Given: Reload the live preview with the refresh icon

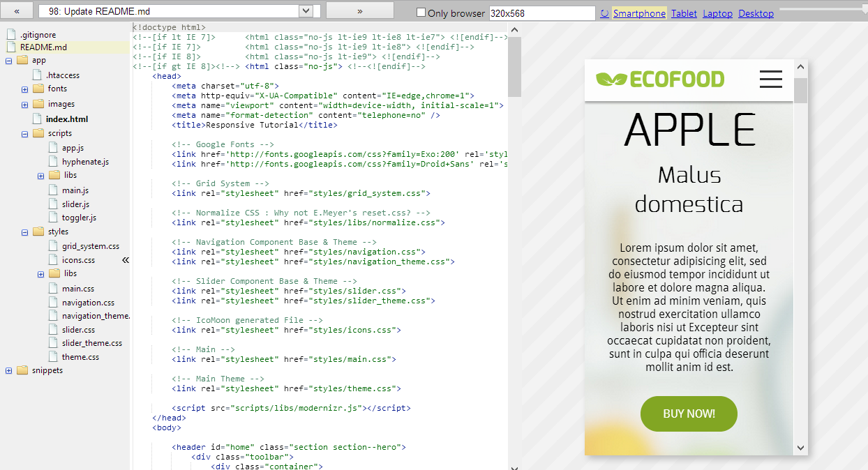Looking at the screenshot, I should coord(604,13).
